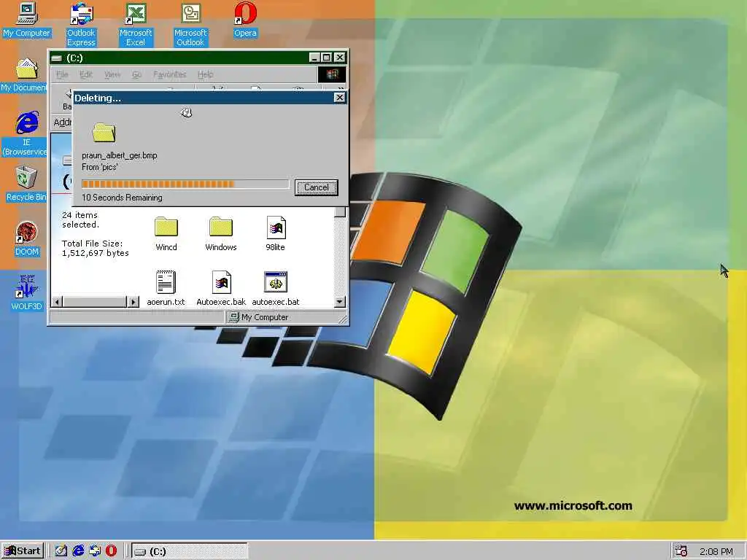Select the Autoexec.bak file
The height and width of the screenshot is (560, 747).
[x=221, y=288]
